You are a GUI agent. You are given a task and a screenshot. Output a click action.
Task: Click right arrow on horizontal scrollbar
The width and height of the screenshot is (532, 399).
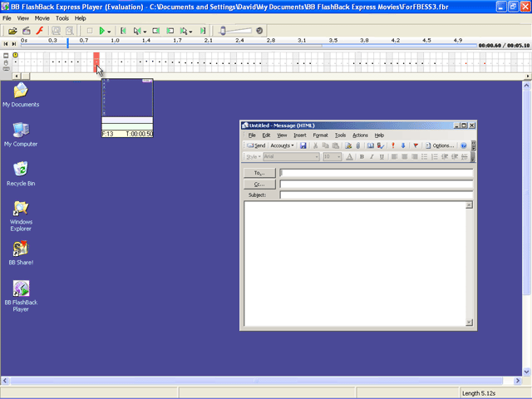pyautogui.click(x=517, y=381)
